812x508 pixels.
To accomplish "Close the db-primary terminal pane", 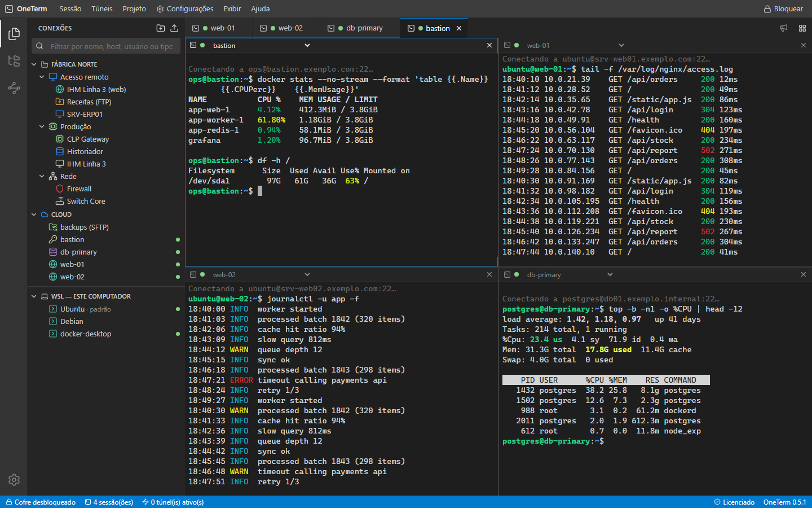I will [804, 274].
